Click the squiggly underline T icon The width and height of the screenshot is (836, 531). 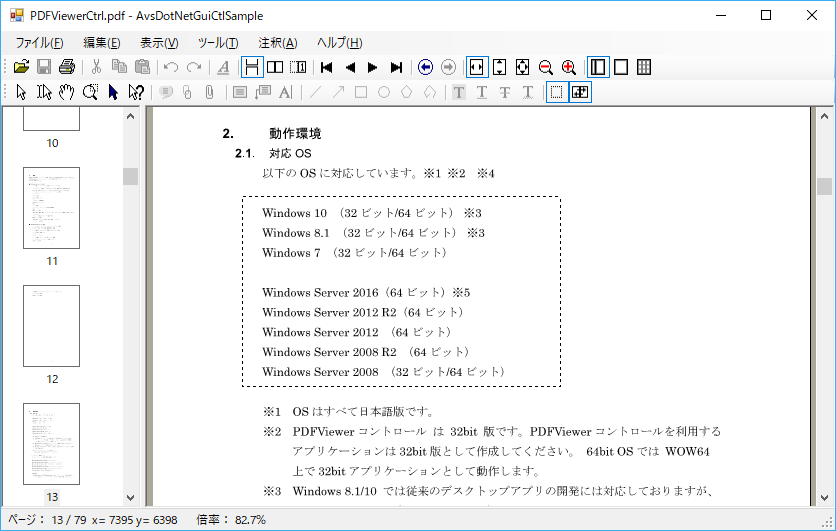528,92
